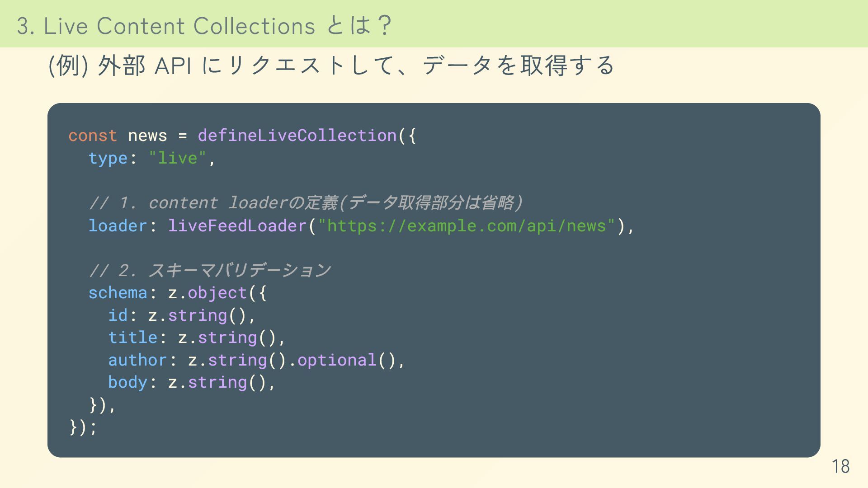This screenshot has width=868, height=488.
Task: Click the 'news' variable name
Action: point(147,136)
